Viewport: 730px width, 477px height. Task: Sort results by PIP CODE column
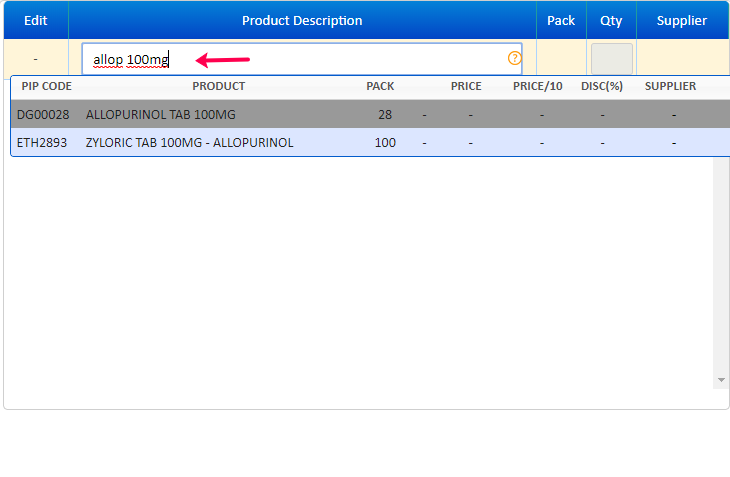(x=46, y=86)
